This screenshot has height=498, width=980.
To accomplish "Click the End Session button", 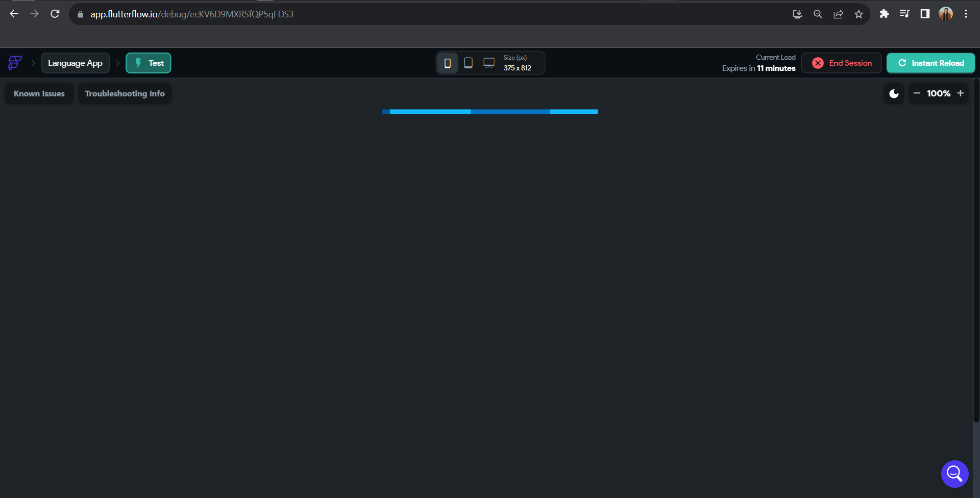I will (x=841, y=63).
